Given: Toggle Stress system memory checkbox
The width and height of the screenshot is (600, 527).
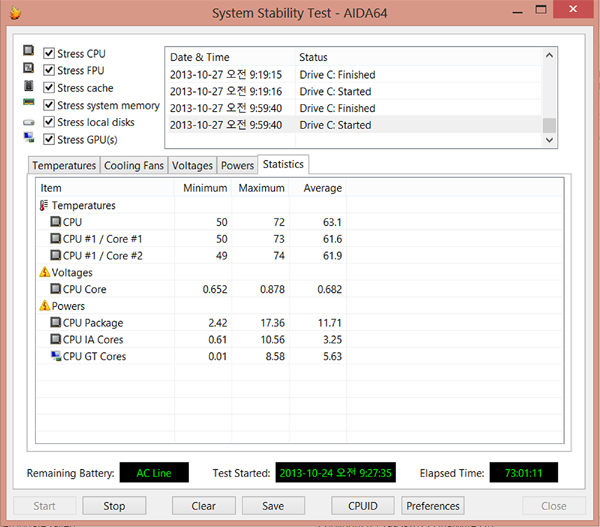Looking at the screenshot, I should [49, 104].
